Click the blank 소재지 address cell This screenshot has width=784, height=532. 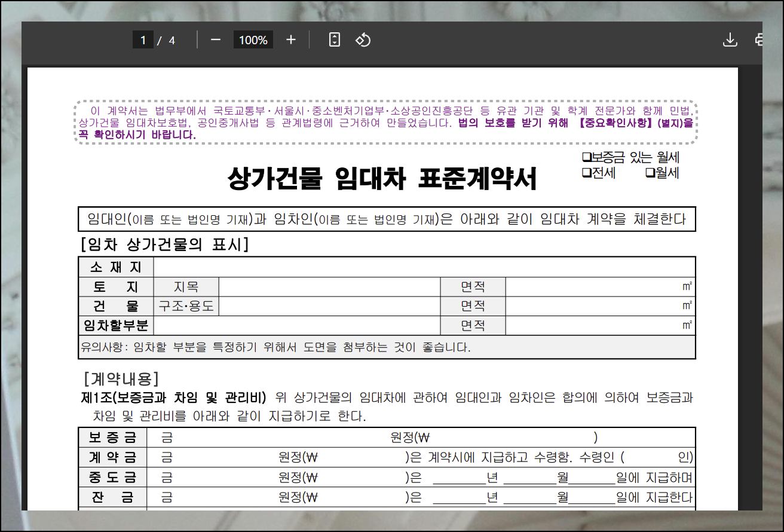(x=425, y=267)
